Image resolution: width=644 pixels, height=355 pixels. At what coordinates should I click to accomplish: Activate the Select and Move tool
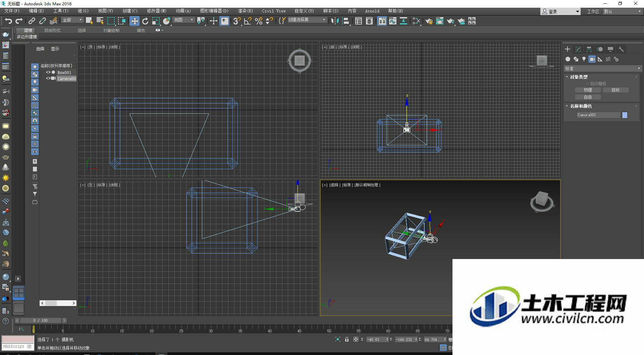point(134,21)
